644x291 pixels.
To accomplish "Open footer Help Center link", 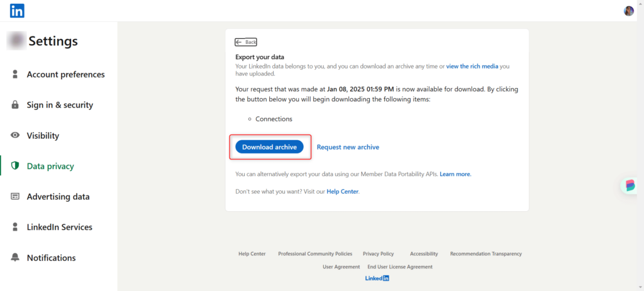I will 252,254.
